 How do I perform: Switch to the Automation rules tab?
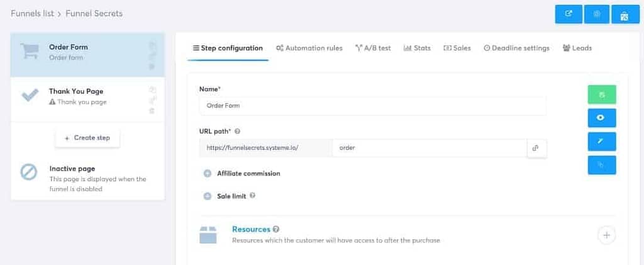309,48
